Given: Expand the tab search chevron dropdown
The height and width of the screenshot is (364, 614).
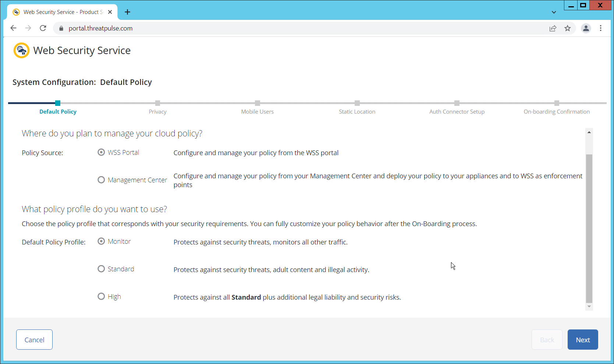Looking at the screenshot, I should pos(554,12).
